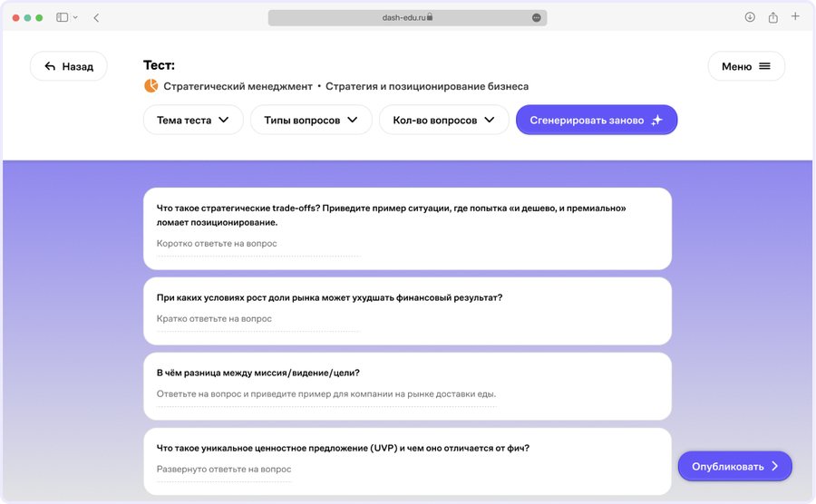Image resolution: width=816 pixels, height=504 pixels.
Task: Focus the answer field for market share question
Action: click(258, 319)
